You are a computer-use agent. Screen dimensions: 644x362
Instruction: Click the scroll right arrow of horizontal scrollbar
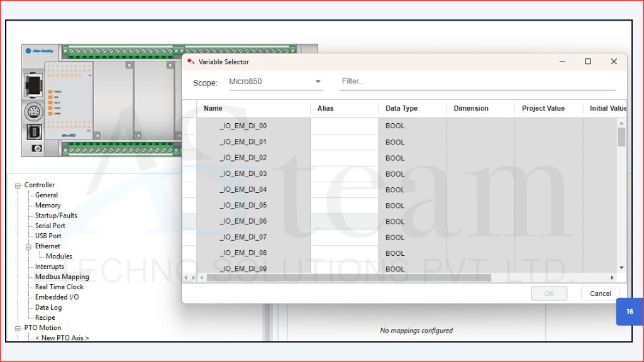pos(612,278)
